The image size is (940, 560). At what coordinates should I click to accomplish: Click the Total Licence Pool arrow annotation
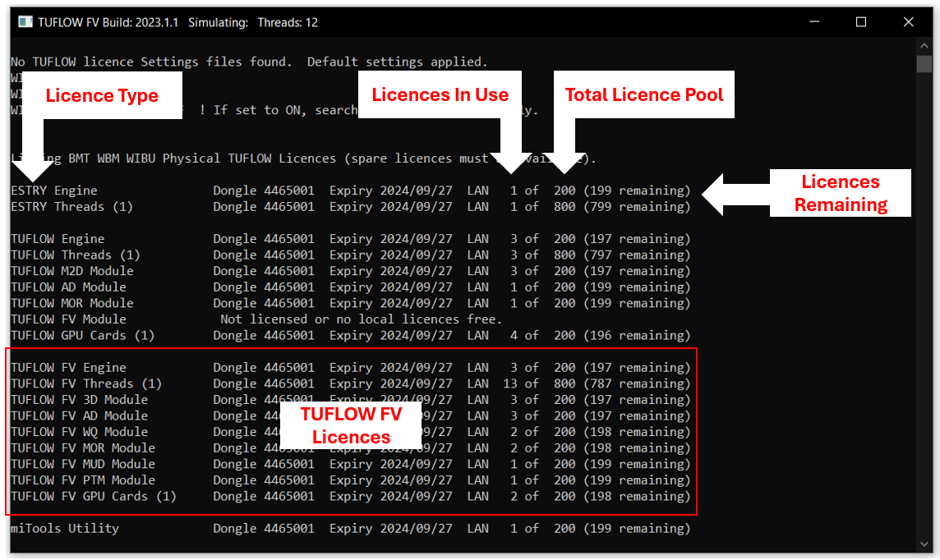563,148
